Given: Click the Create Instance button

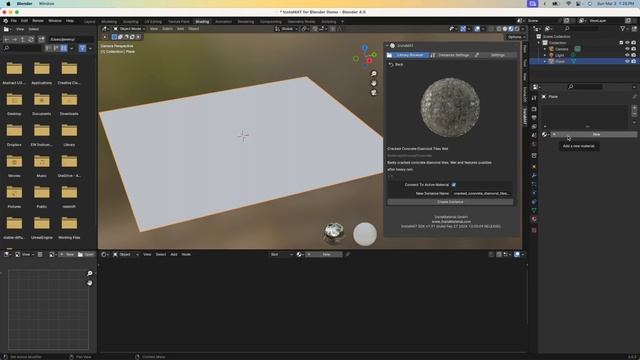Looking at the screenshot, I should (450, 202).
